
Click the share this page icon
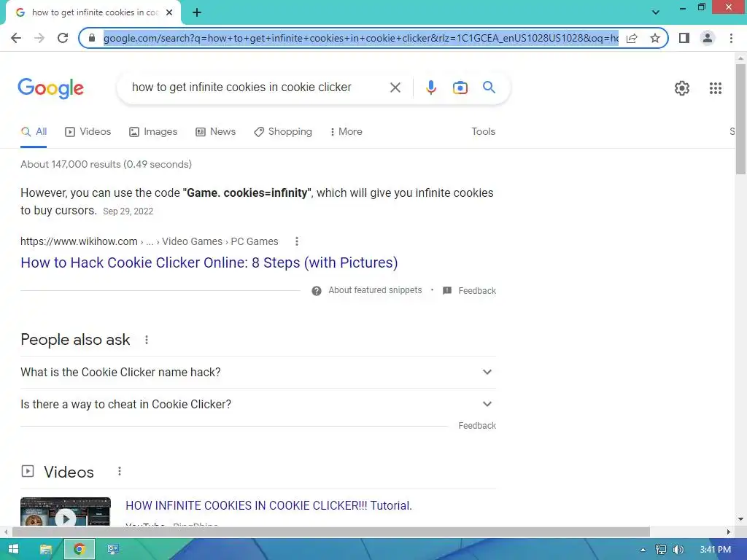point(632,38)
